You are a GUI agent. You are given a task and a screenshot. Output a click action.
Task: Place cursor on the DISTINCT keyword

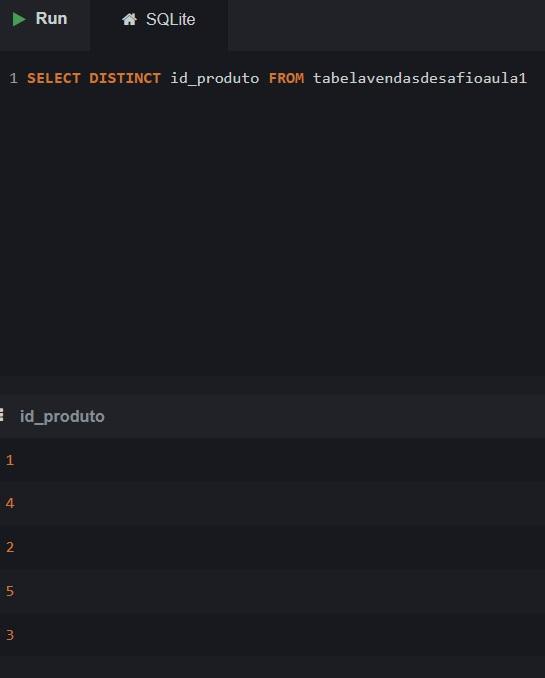point(125,78)
